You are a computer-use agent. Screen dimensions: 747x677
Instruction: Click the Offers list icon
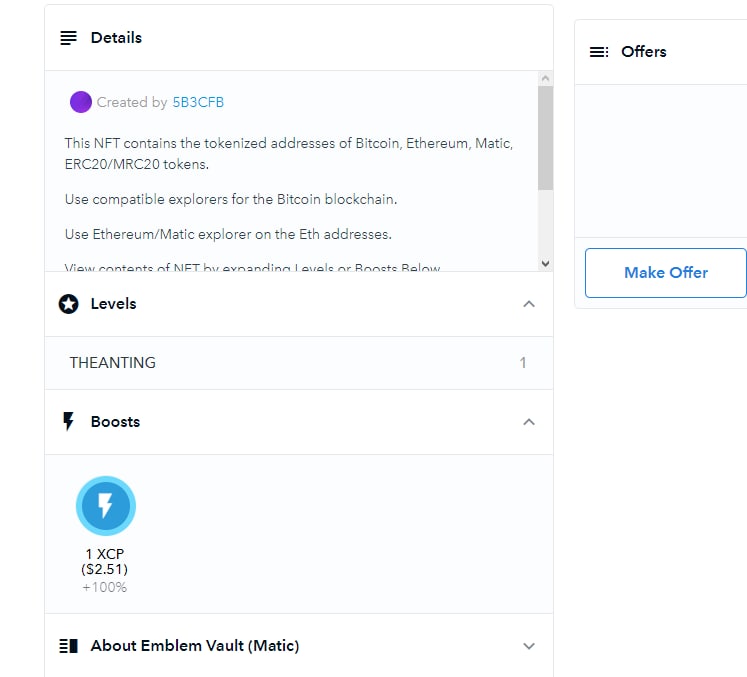pos(599,52)
